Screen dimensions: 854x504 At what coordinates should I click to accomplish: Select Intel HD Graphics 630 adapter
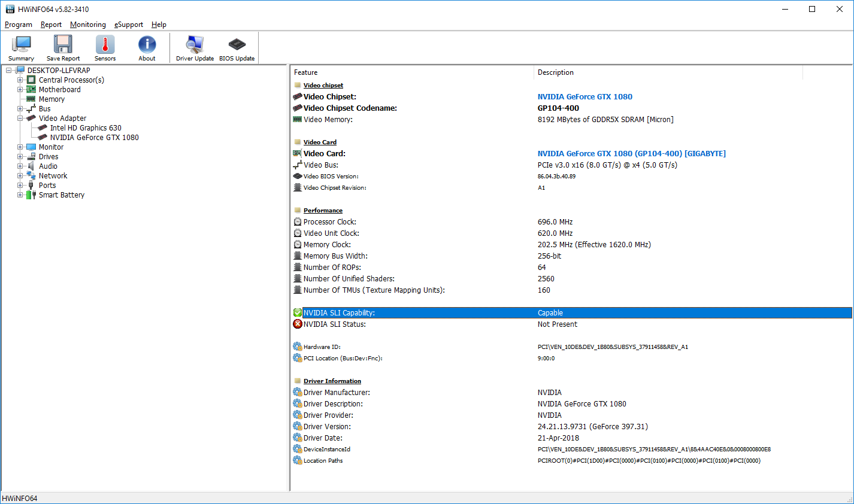pyautogui.click(x=85, y=128)
